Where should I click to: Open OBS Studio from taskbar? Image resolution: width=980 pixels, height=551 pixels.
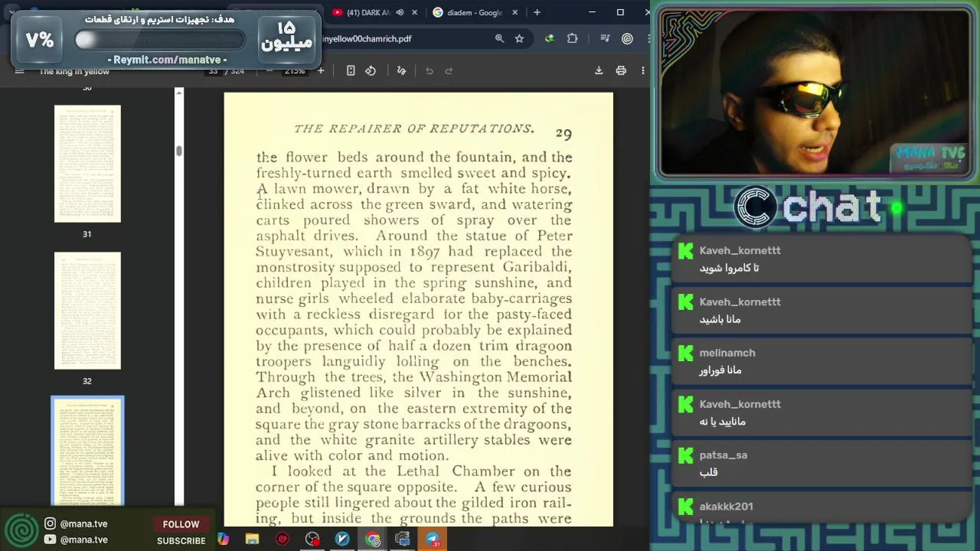[x=312, y=540]
